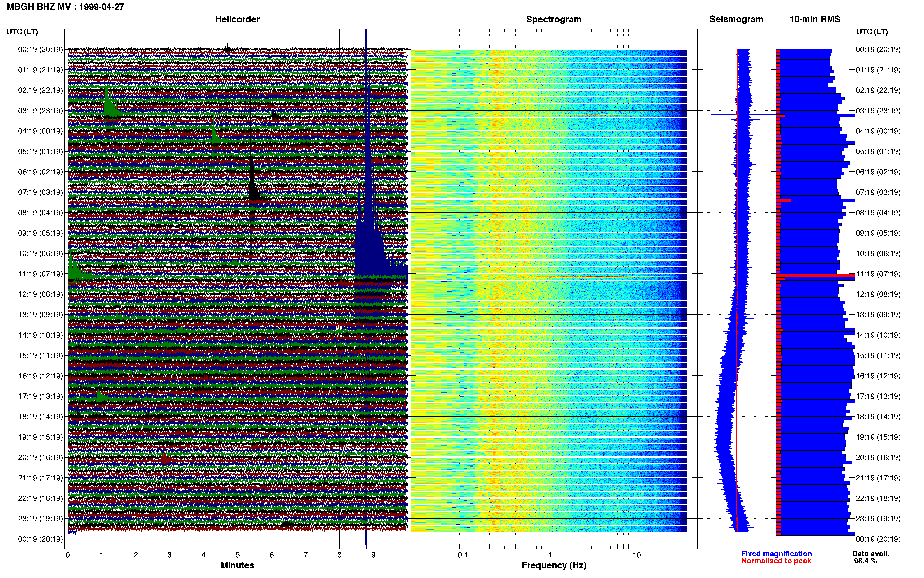Viewport: 924px width, 578px height.
Task: Click the right 01:19 (21:19) time label
Action: (x=878, y=70)
